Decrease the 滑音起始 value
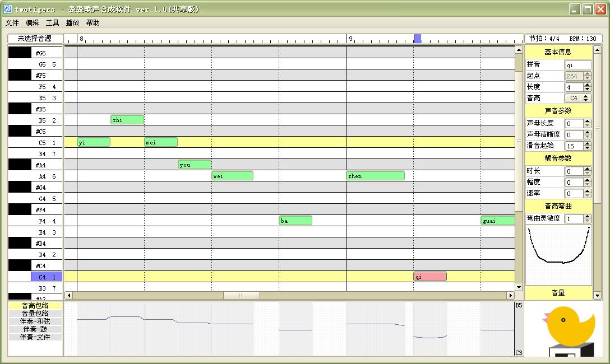Viewport: 610px width, 364px height. [588, 148]
